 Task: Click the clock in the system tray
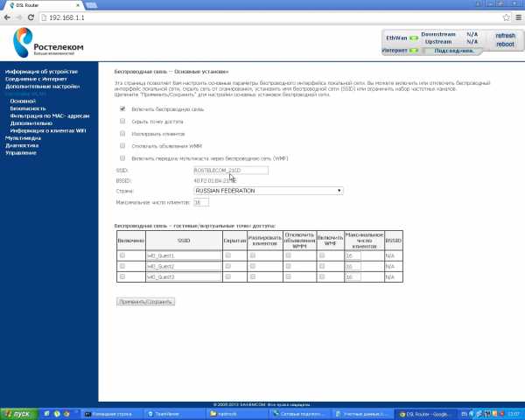(x=514, y=414)
